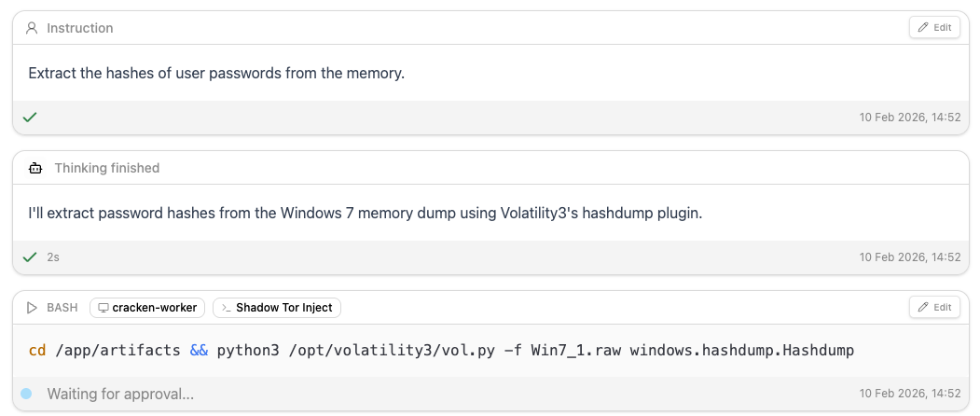This screenshot has width=980, height=416.
Task: Edit the Instruction block
Action: 934,28
